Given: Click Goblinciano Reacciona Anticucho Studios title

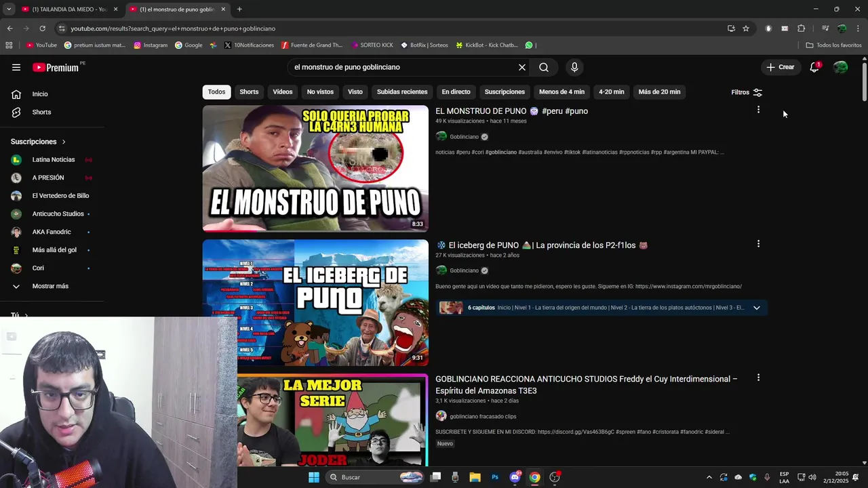Looking at the screenshot, I should [x=587, y=385].
